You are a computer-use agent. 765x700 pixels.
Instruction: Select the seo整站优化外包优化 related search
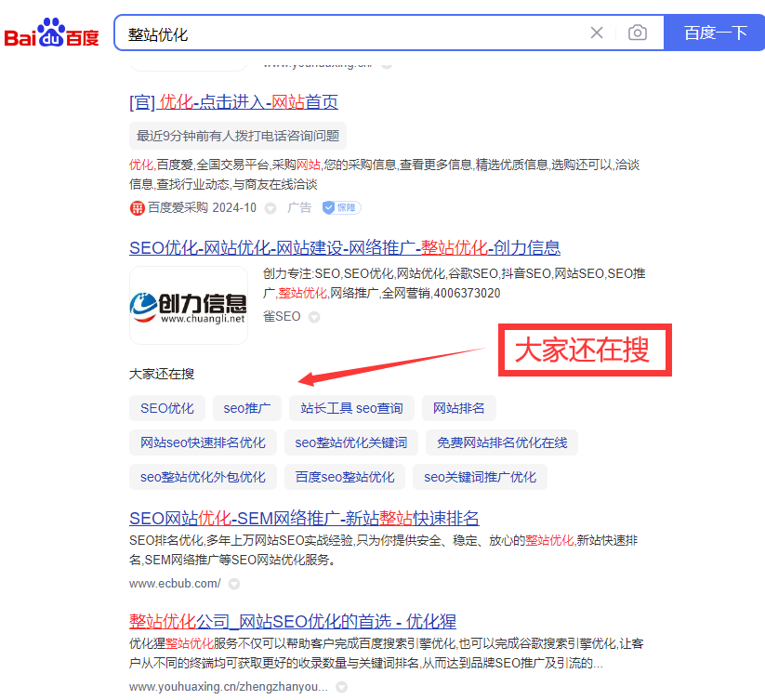point(203,477)
